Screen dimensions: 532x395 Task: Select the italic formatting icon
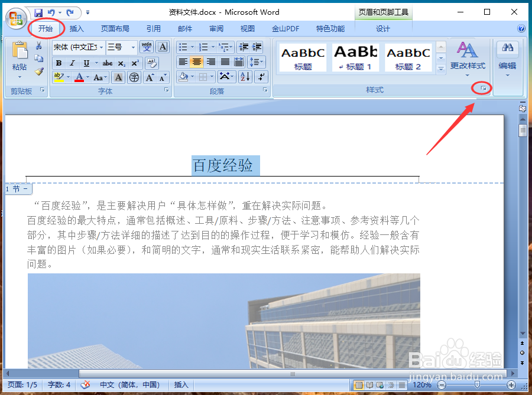pos(72,62)
